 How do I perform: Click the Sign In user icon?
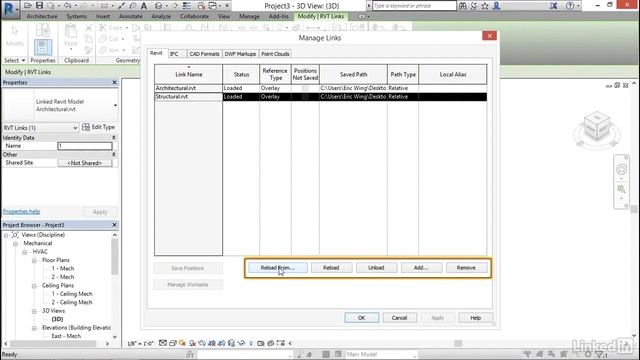496,6
